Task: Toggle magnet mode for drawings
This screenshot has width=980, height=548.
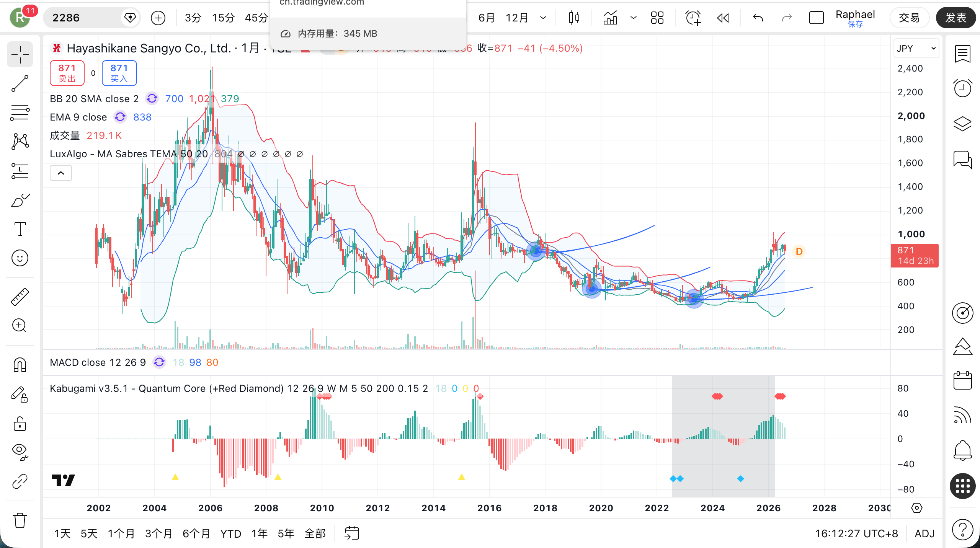Action: (x=20, y=365)
